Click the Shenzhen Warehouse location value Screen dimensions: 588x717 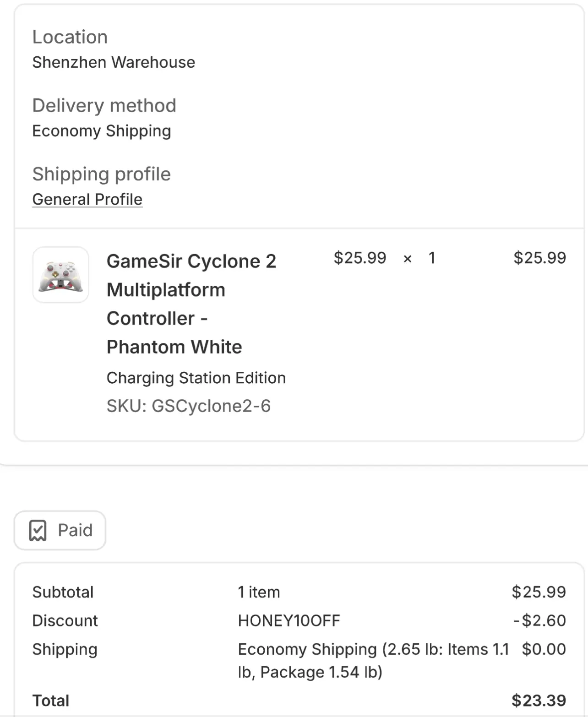(x=114, y=62)
